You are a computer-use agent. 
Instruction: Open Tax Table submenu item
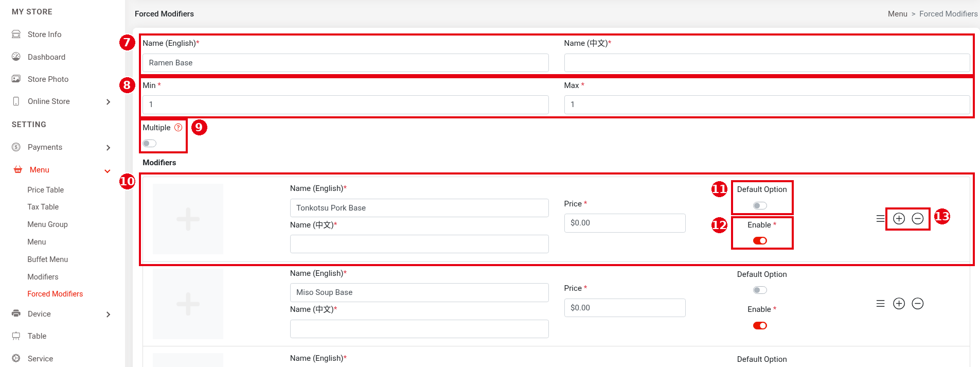[x=43, y=207]
